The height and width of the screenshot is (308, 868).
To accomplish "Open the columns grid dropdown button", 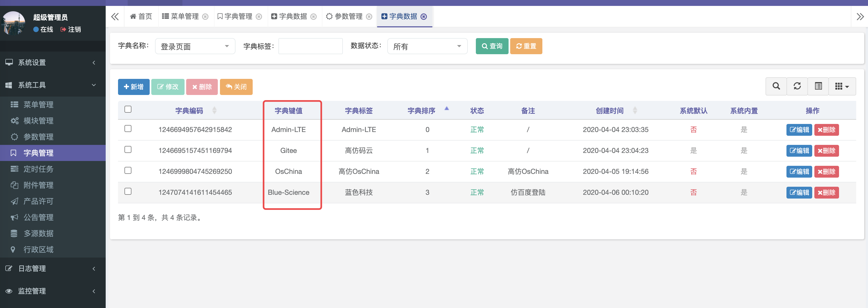I will (x=842, y=86).
